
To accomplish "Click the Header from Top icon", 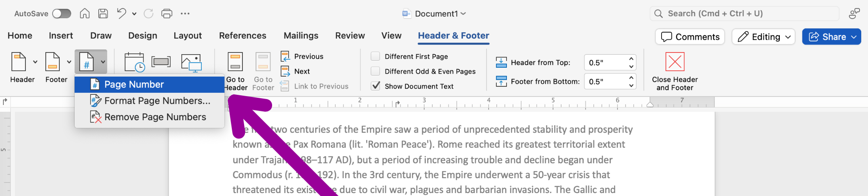I will (501, 63).
